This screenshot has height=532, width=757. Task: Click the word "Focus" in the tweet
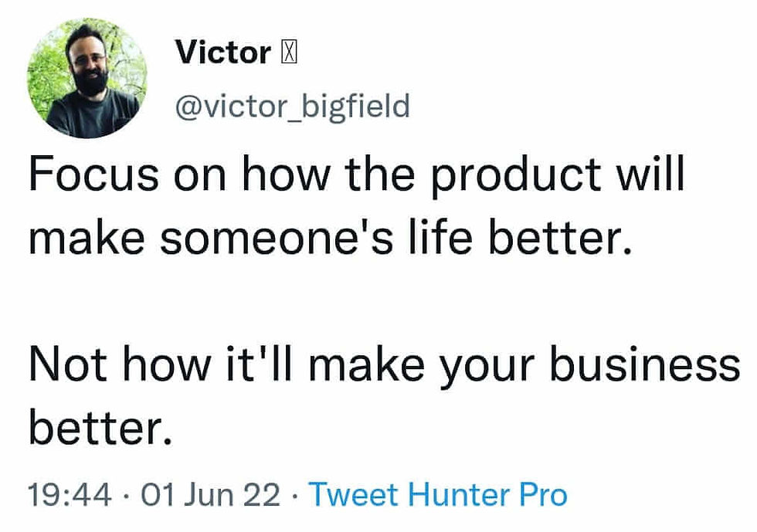pos(93,174)
